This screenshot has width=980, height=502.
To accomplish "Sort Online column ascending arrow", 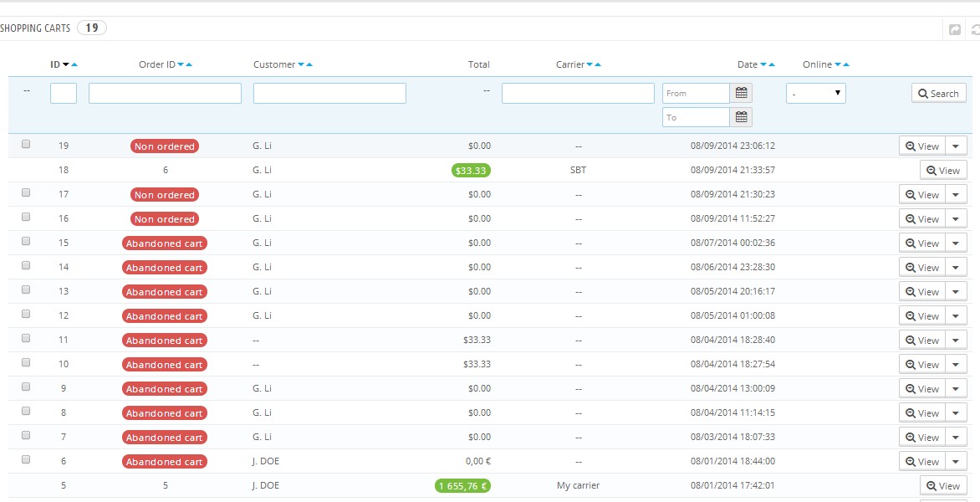I will click(845, 64).
